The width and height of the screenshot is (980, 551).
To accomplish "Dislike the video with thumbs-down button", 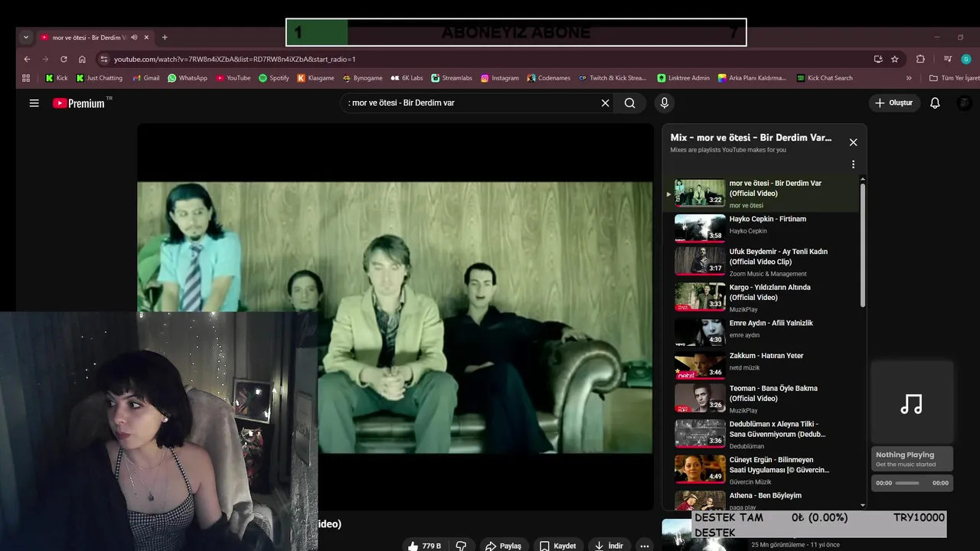I will (461, 546).
